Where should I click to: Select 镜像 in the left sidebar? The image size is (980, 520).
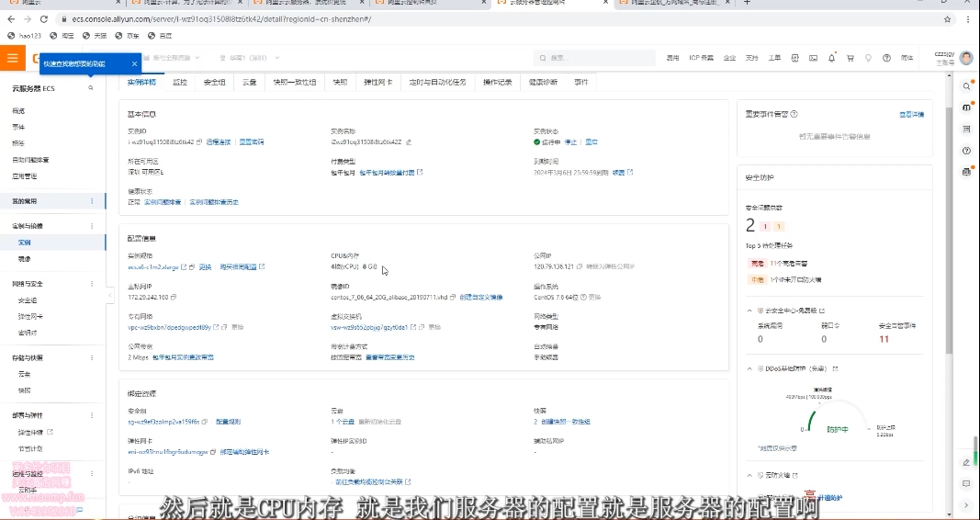[25, 259]
